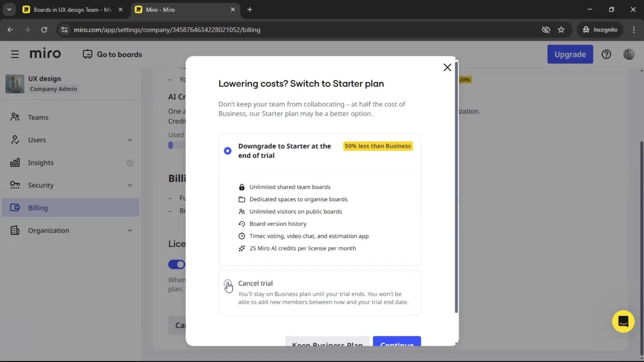The image size is (644, 362).
Task: Open Teams in the sidebar
Action: tap(70, 117)
